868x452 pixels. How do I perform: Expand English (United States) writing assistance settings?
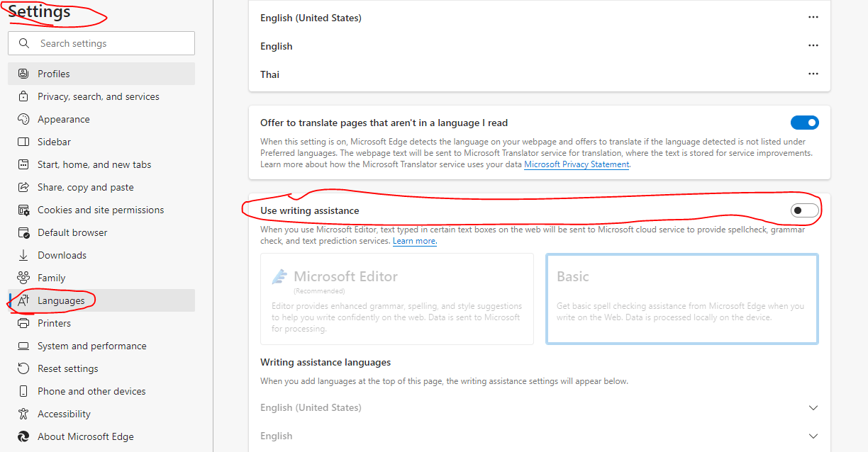813,408
